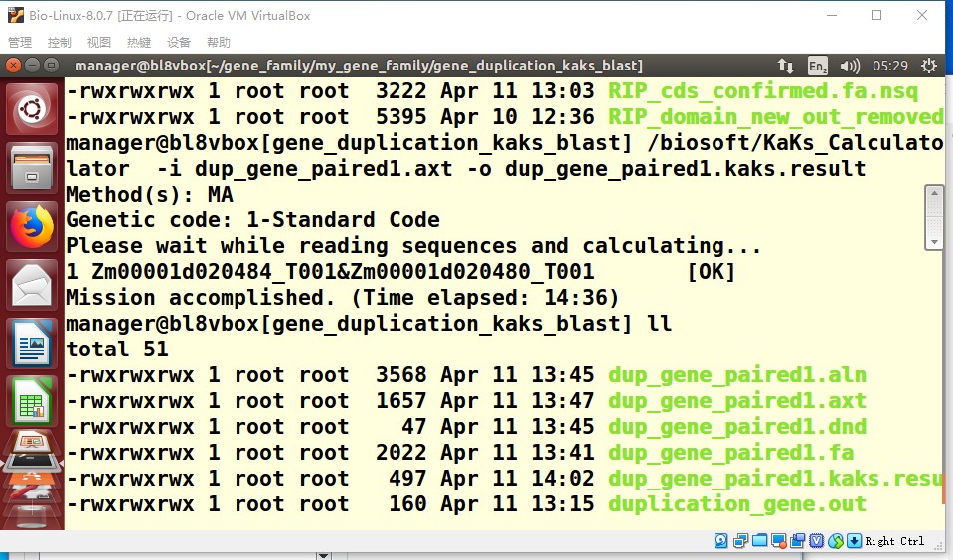Click the scrollbar down arrow on the right
Image resolution: width=953 pixels, height=560 pixels.
pyautogui.click(x=934, y=241)
